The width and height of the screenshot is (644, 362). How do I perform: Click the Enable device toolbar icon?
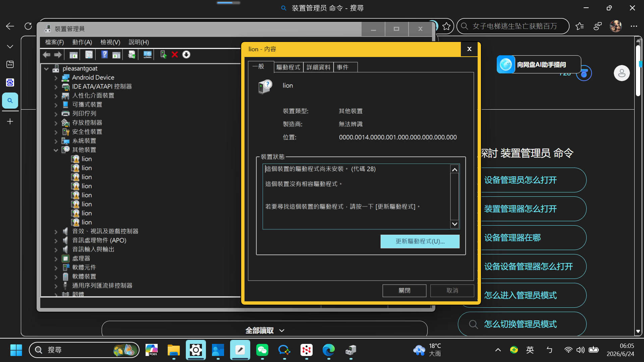pos(163,55)
